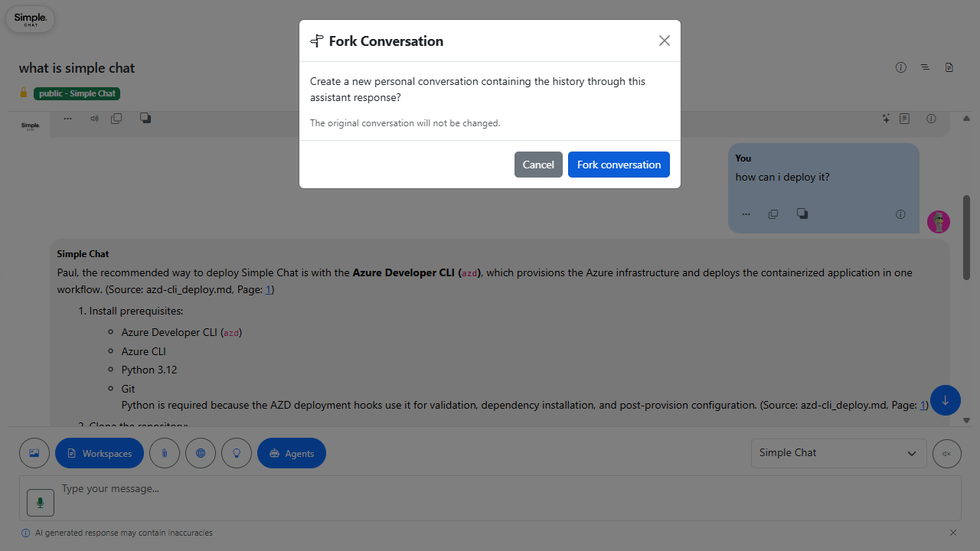980x551 pixels.
Task: Click the vertical scrollbar thumb of the chat
Action: (966, 237)
